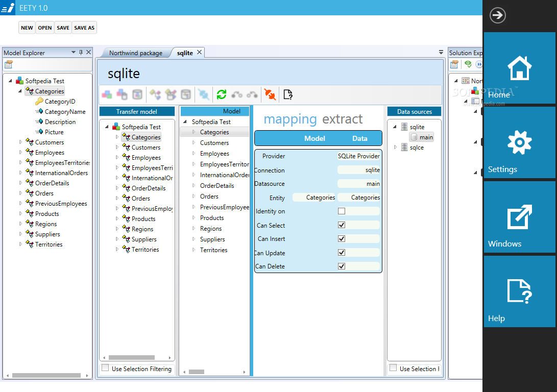The height and width of the screenshot is (392, 557).
Task: Click the SAVE AS button
Action: (x=84, y=28)
